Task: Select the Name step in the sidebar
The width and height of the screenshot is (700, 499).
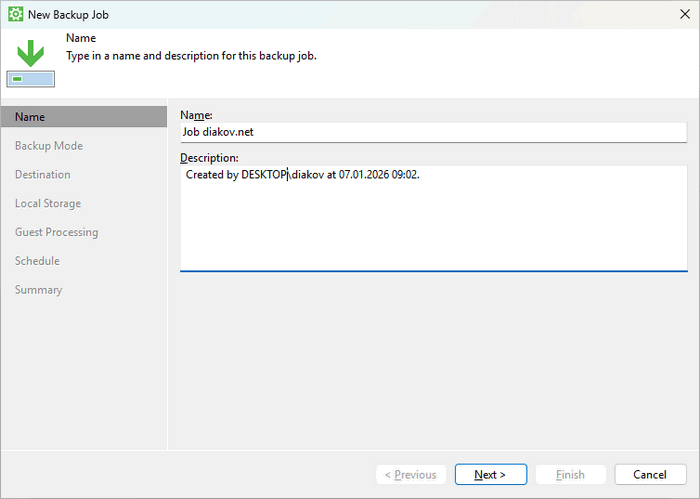Action: tap(83, 117)
